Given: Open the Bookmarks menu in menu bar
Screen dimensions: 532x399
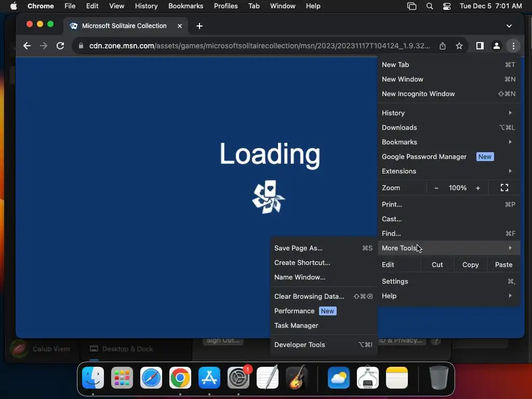Looking at the screenshot, I should coord(185,6).
